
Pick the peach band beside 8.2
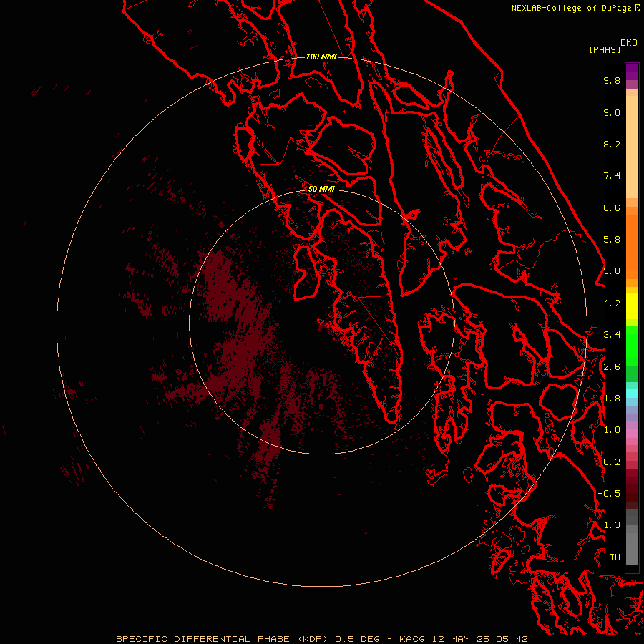632,147
